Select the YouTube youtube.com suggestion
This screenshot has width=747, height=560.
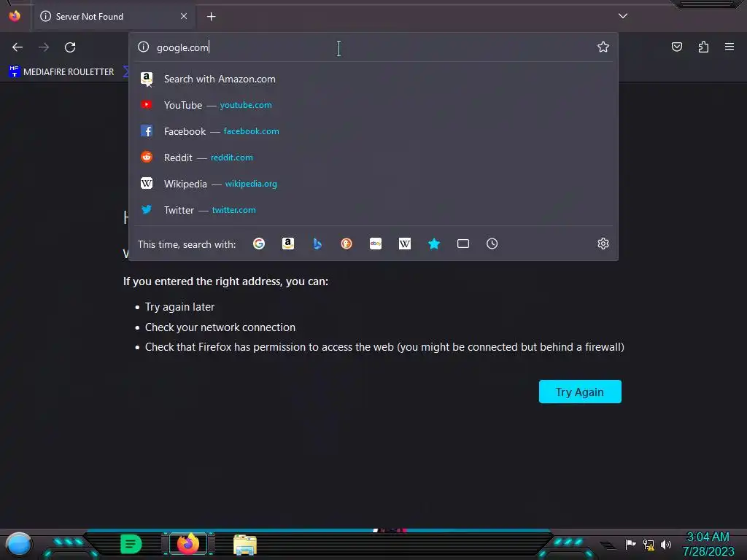tap(373, 105)
